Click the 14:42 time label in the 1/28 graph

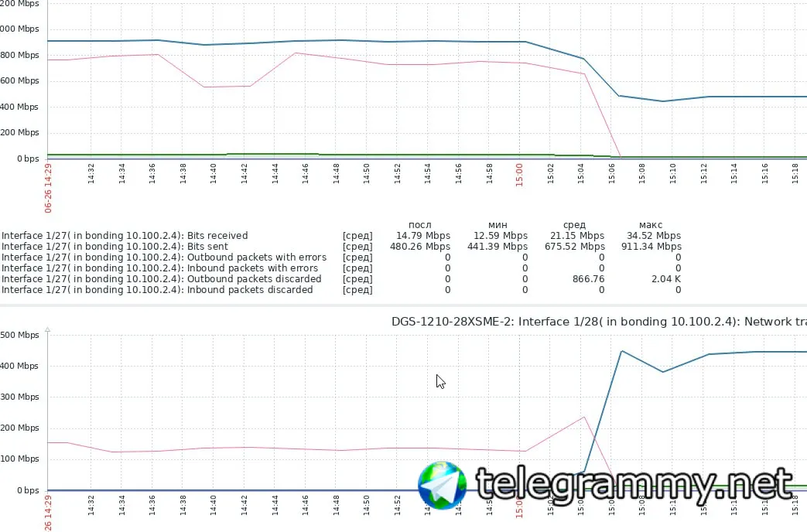pos(244,505)
